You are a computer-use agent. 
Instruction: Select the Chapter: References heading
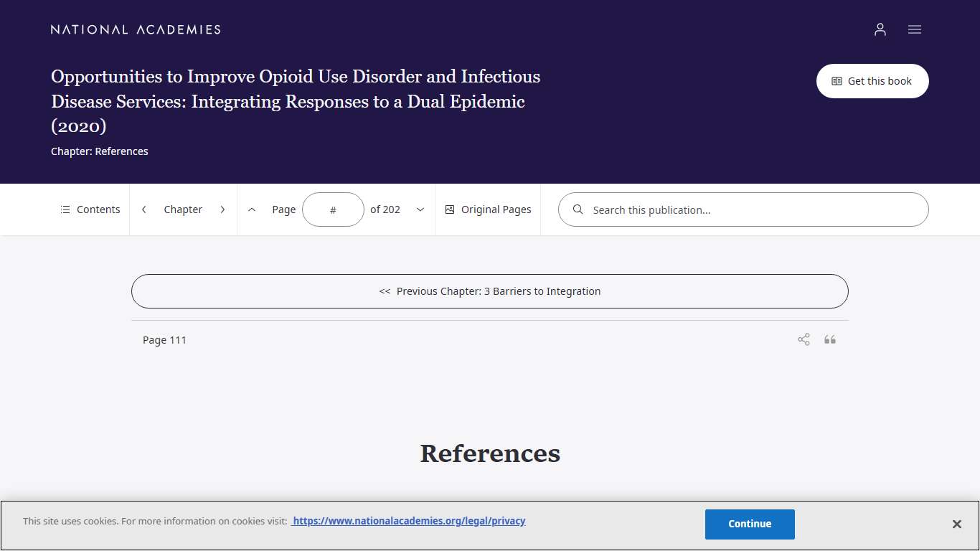pos(100,151)
